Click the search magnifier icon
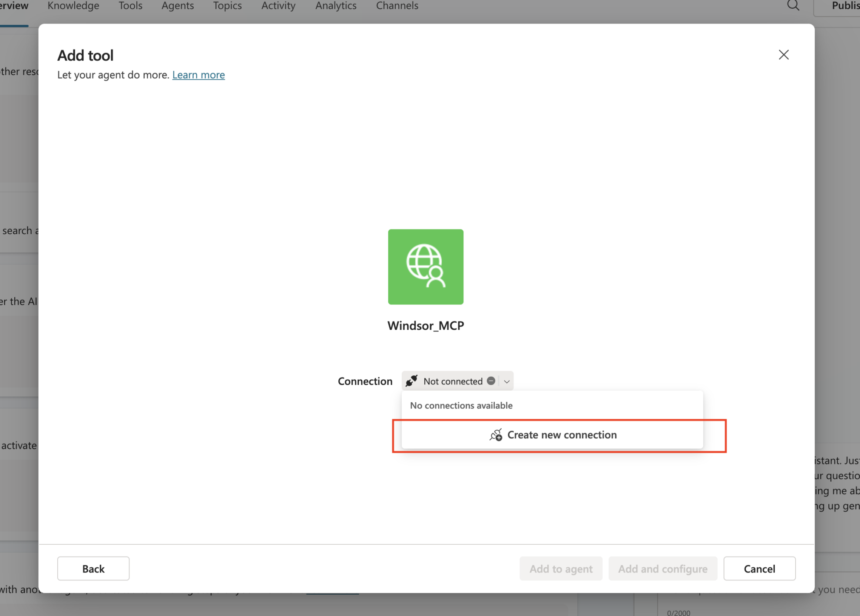This screenshot has height=616, width=860. pyautogui.click(x=793, y=6)
